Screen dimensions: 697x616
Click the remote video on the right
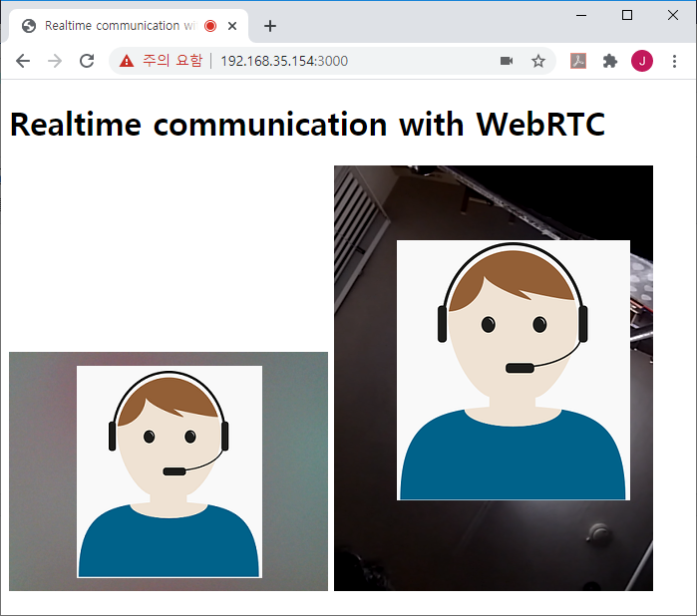(x=494, y=378)
